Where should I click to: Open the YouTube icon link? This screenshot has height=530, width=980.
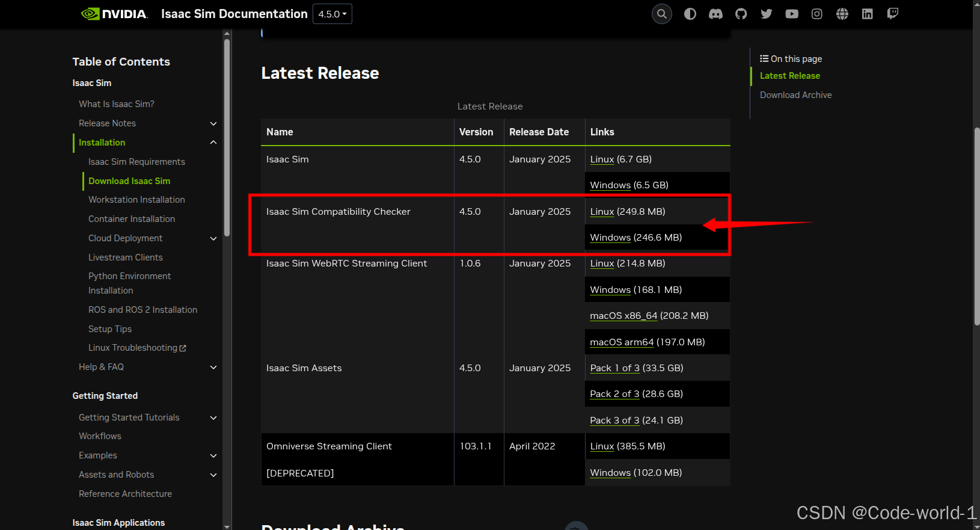pos(792,14)
